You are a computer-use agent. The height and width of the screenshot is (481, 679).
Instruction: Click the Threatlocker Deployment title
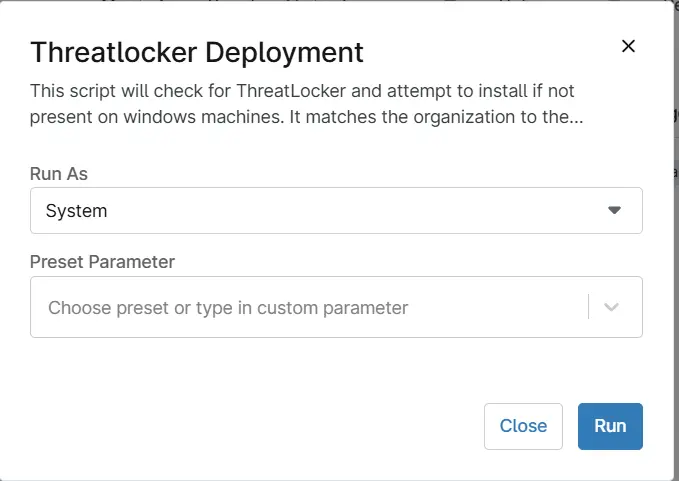pyautogui.click(x=197, y=53)
